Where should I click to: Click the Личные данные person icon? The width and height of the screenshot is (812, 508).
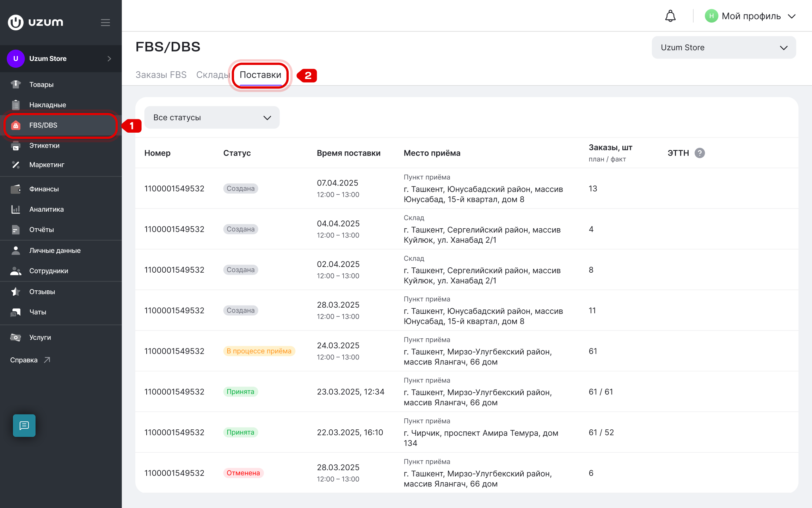point(16,250)
